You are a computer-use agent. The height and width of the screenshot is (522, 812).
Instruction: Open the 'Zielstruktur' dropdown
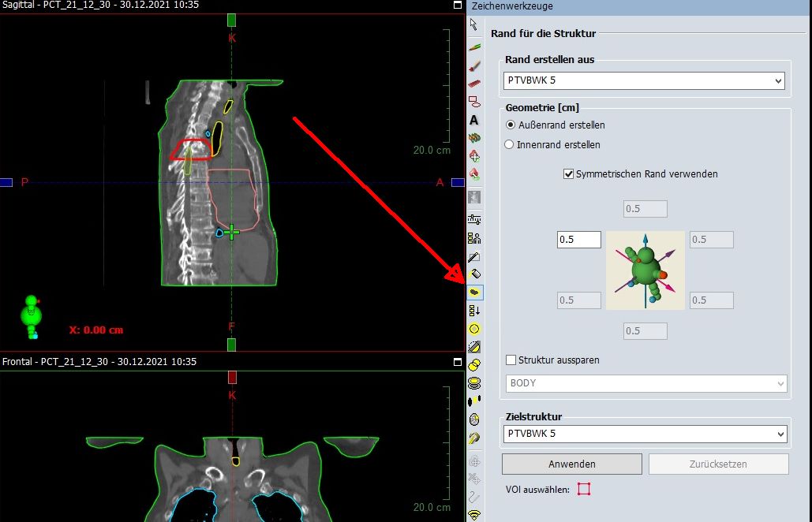pos(645,434)
